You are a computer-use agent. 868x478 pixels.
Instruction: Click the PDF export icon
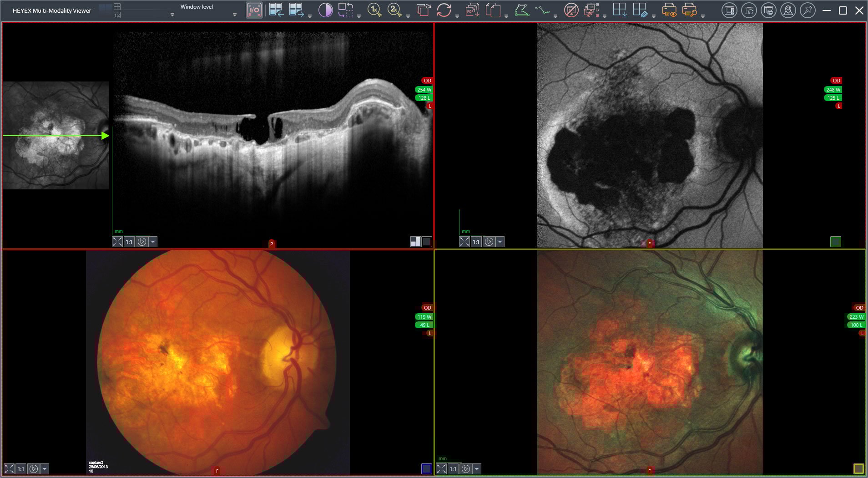pyautogui.click(x=473, y=10)
